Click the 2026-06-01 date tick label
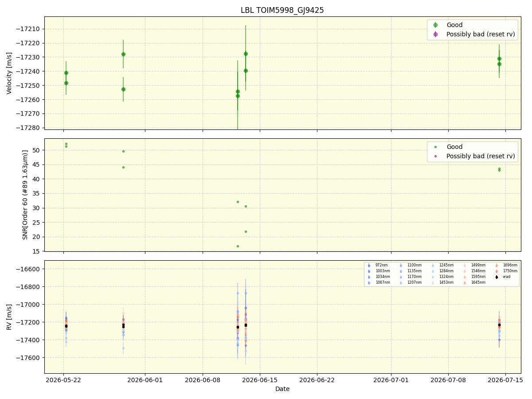Viewport: 532px width, 399px height. pyautogui.click(x=145, y=380)
